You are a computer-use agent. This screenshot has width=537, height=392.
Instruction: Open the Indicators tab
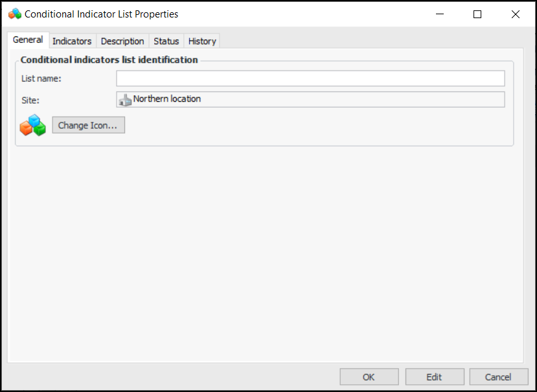click(x=72, y=41)
